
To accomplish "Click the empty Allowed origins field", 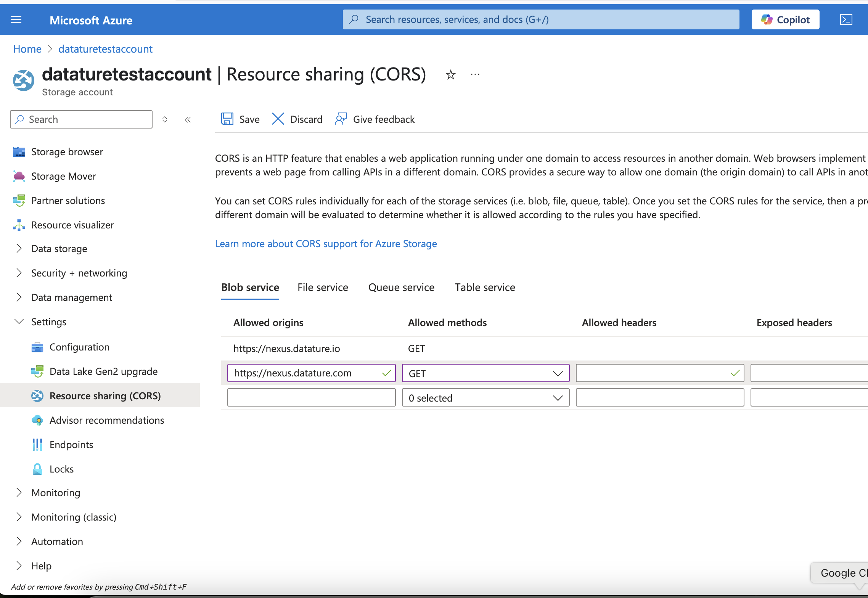I will point(311,398).
